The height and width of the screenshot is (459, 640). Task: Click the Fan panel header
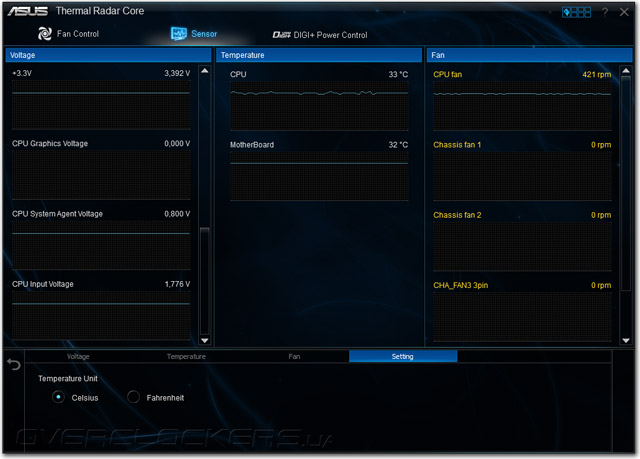(x=529, y=55)
